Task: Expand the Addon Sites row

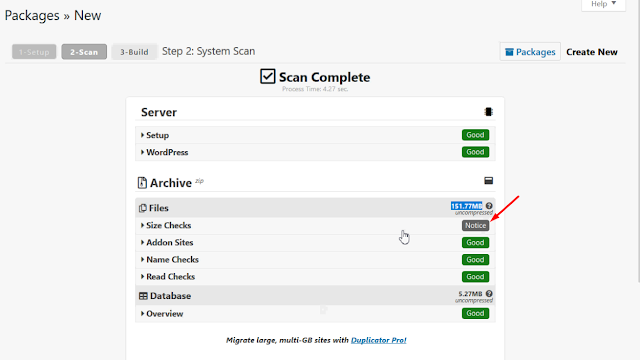Action: 315,242
